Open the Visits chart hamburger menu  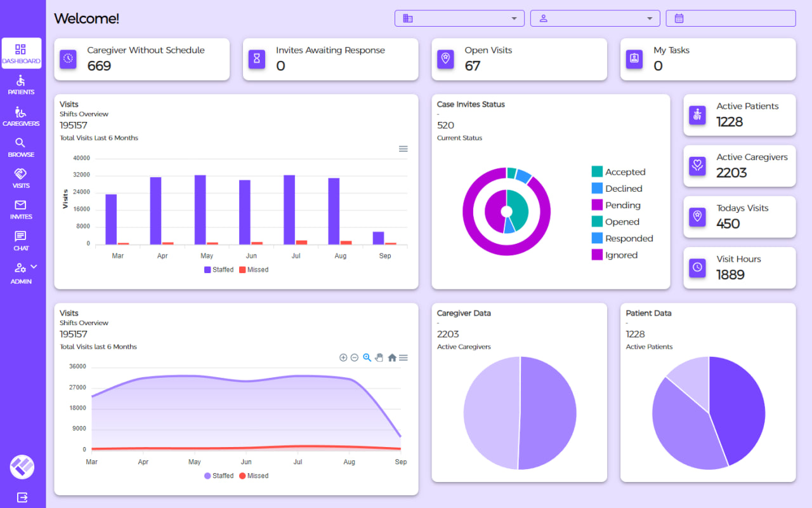[x=403, y=149]
